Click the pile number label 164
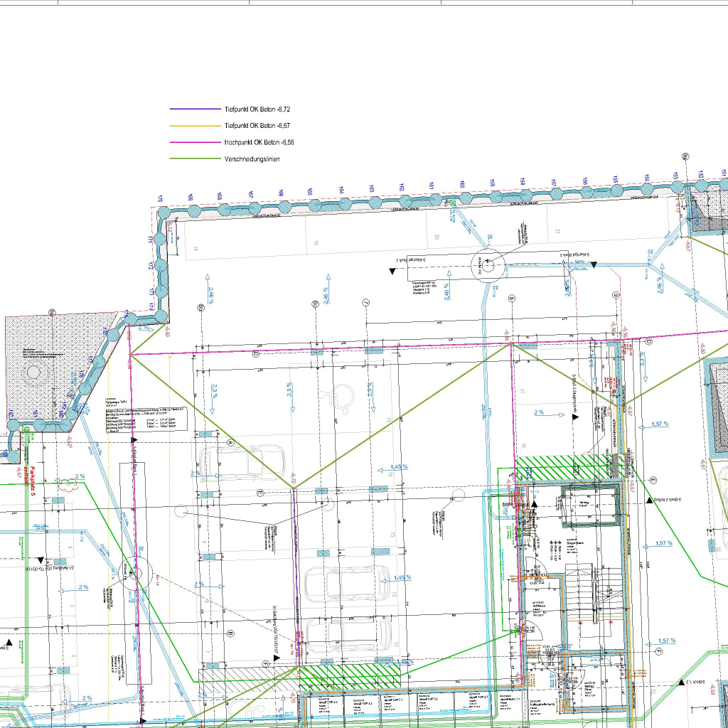728x728 pixels. [x=341, y=191]
